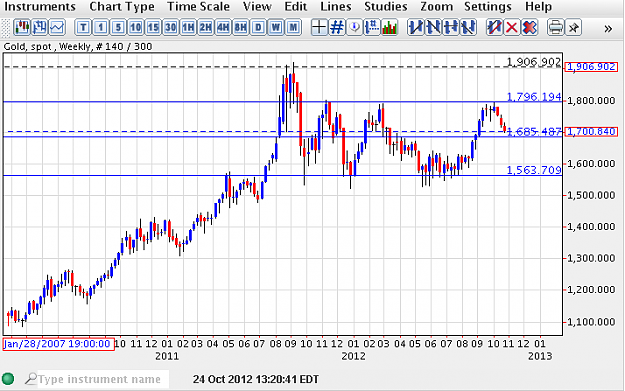Open the View menu
This screenshot has height=391, width=625.
(x=257, y=7)
